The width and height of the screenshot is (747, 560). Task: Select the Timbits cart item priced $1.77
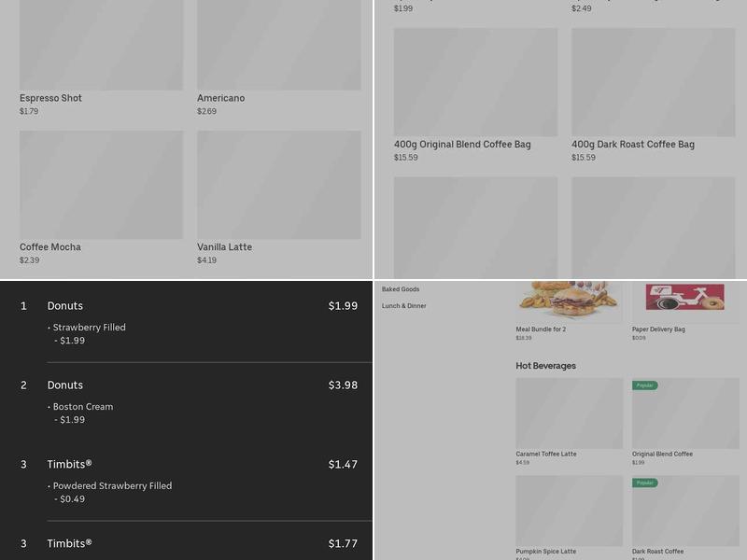pos(187,544)
